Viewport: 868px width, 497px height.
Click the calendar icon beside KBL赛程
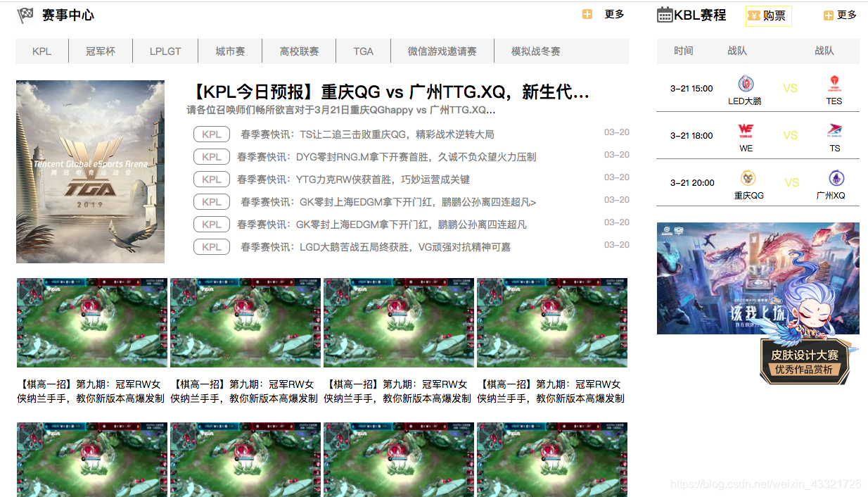click(x=665, y=14)
